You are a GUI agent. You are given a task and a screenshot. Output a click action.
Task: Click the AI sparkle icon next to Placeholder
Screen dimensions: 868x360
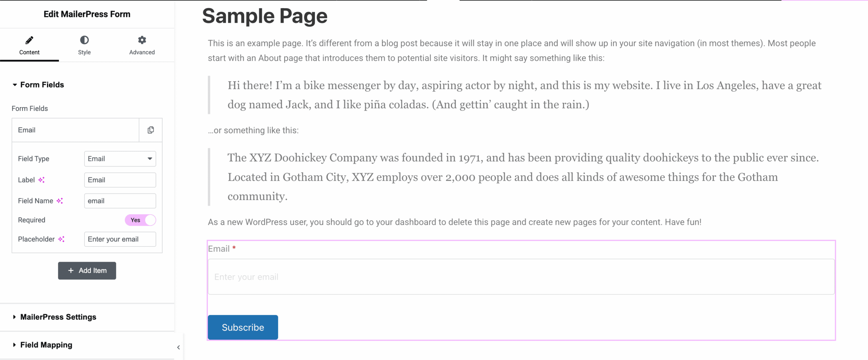61,239
